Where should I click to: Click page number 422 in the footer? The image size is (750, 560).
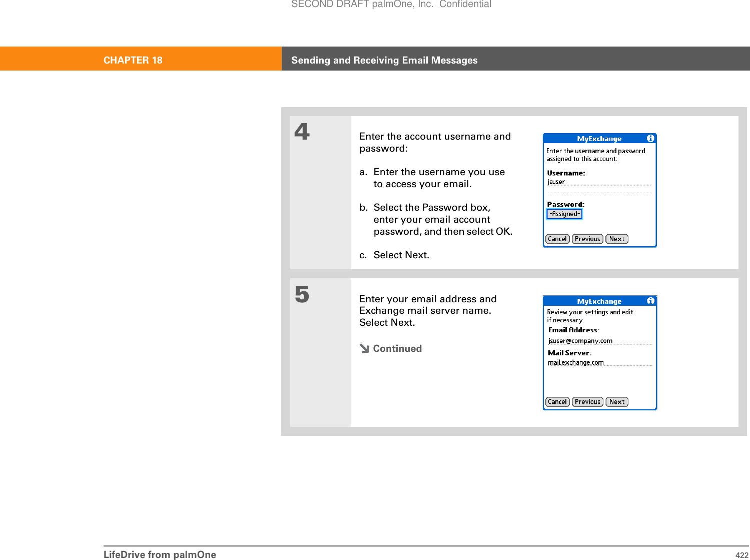[741, 555]
